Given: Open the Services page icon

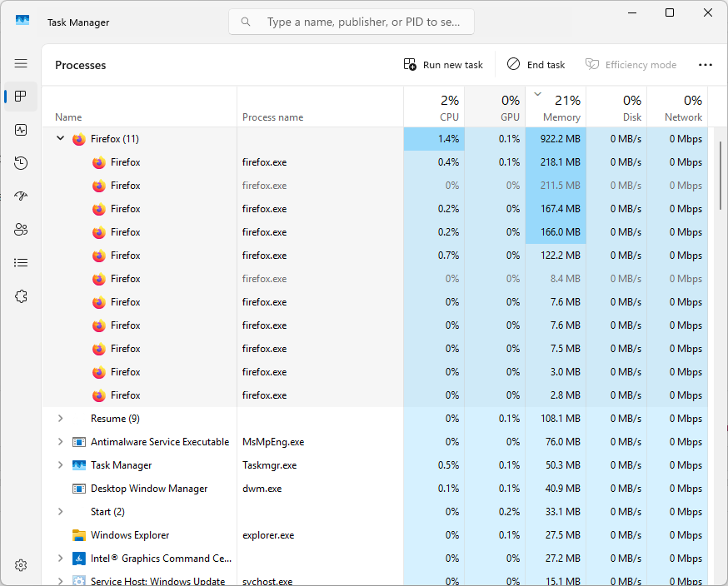Looking at the screenshot, I should point(21,296).
